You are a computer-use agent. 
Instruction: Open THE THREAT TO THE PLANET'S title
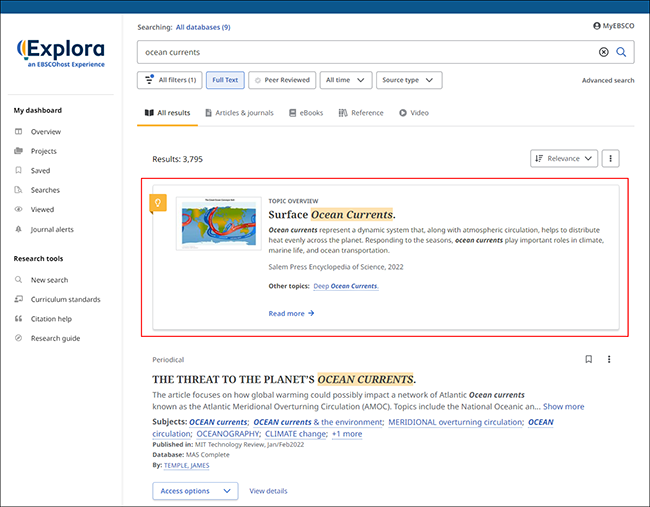[x=284, y=380]
